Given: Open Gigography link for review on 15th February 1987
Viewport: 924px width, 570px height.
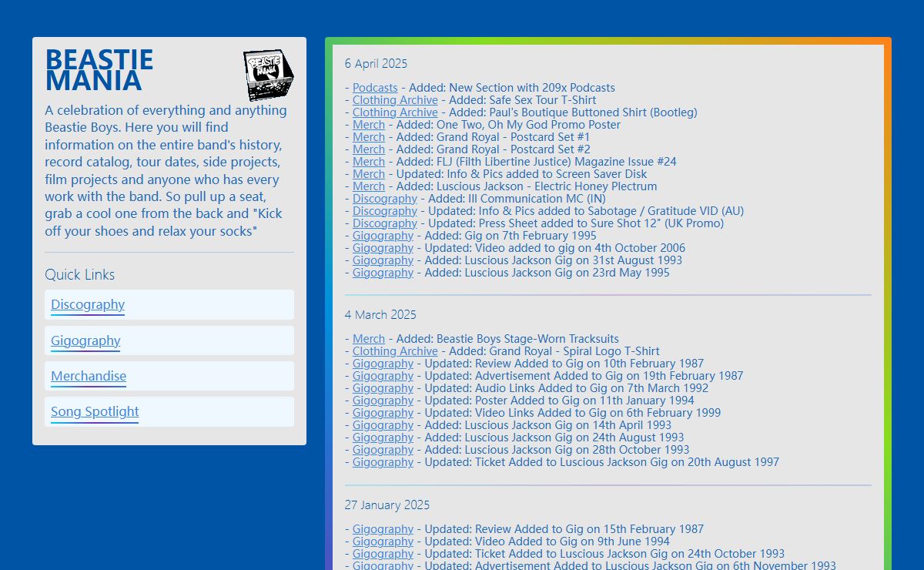Looking at the screenshot, I should pos(383,529).
